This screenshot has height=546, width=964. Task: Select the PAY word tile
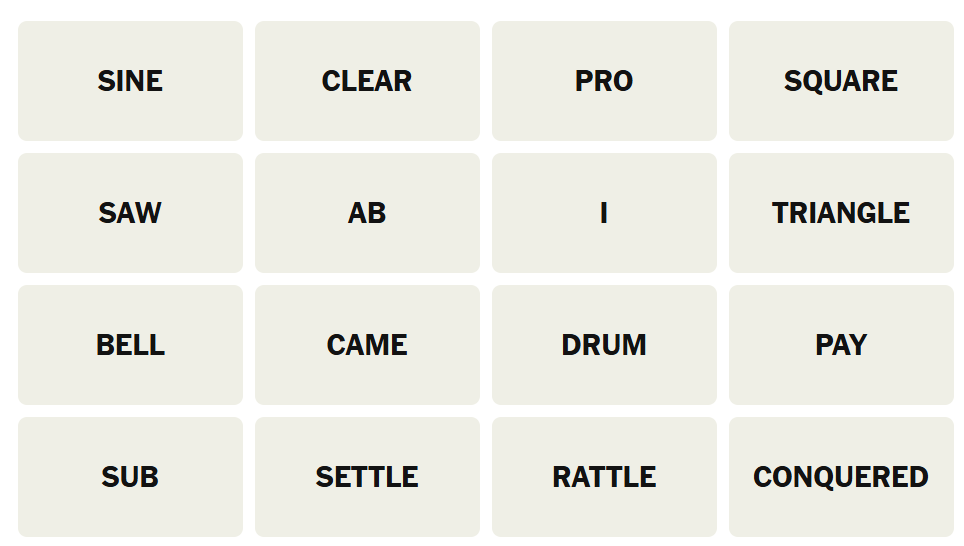(841, 345)
